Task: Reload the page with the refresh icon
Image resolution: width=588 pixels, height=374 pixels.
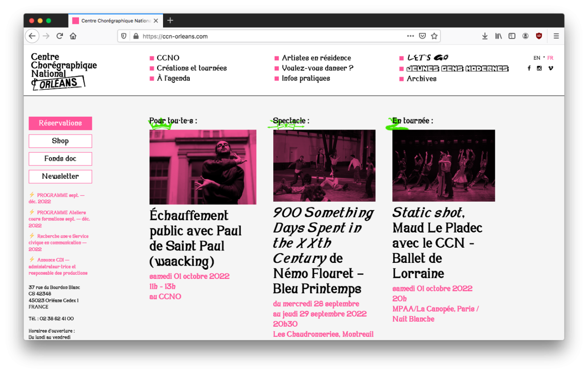Action: pyautogui.click(x=59, y=36)
